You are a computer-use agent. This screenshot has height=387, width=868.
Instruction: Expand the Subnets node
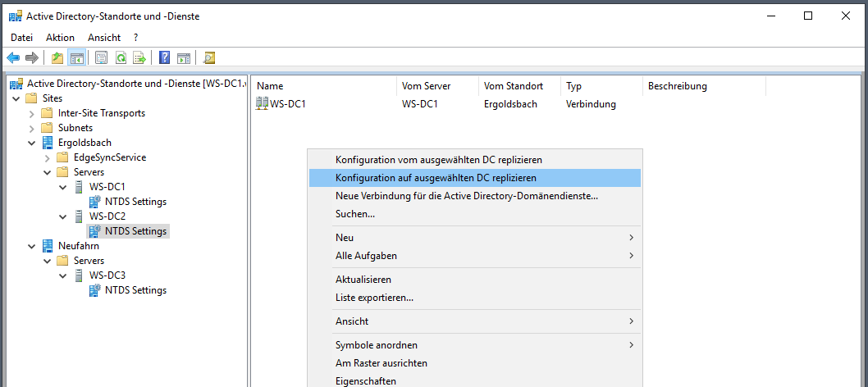(31, 128)
